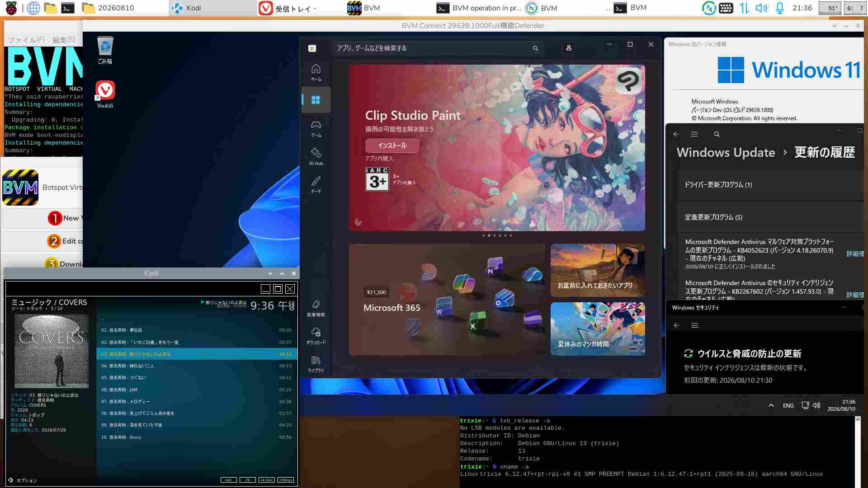The width and height of the screenshot is (868, 488).
Task: Expand the driver updates (ドライバー更新プログラム) section
Action: click(771, 184)
